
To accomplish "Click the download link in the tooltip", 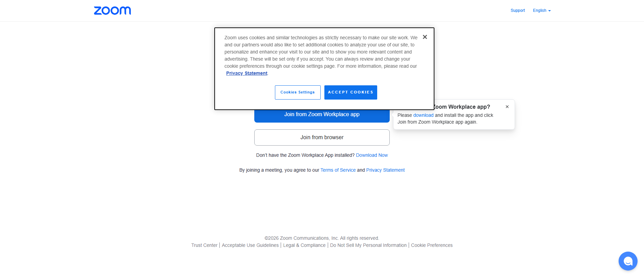I will [x=423, y=115].
